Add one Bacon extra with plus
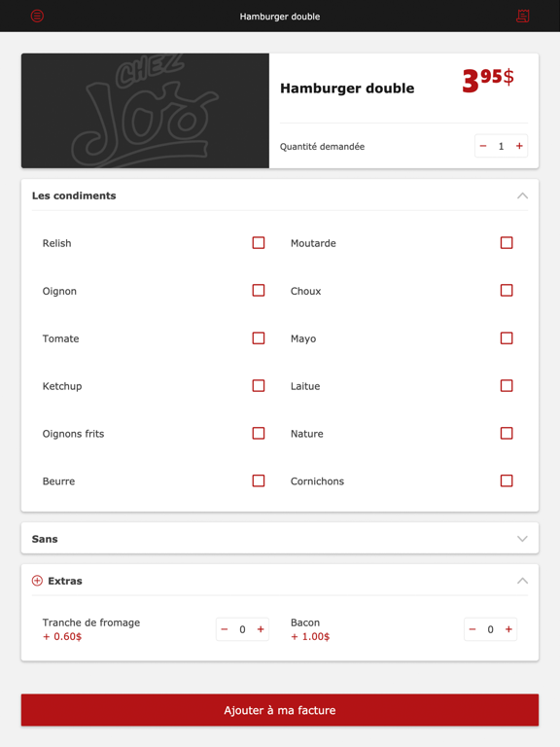Image resolution: width=560 pixels, height=747 pixels. coord(508,629)
